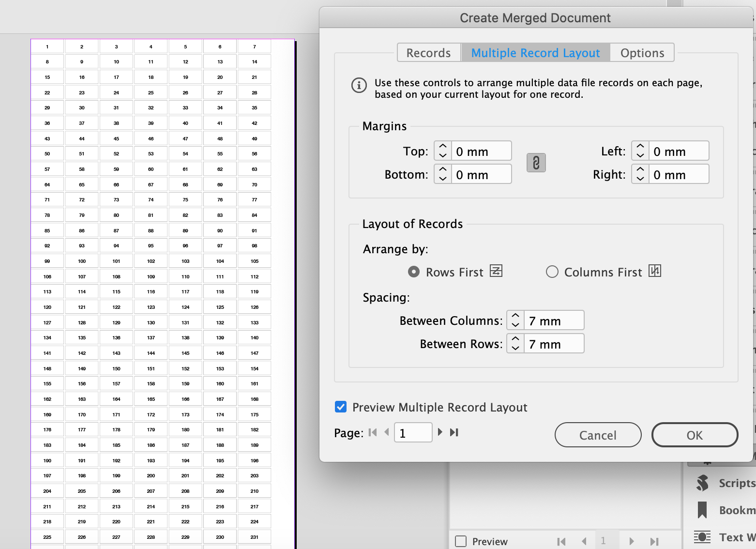
Task: Open the Options tab
Action: tap(642, 53)
